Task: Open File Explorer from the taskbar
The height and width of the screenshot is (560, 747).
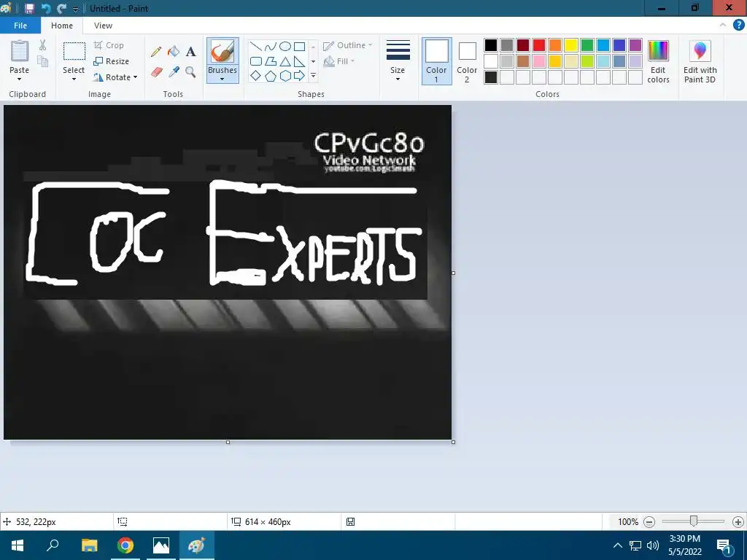Action: tap(90, 545)
